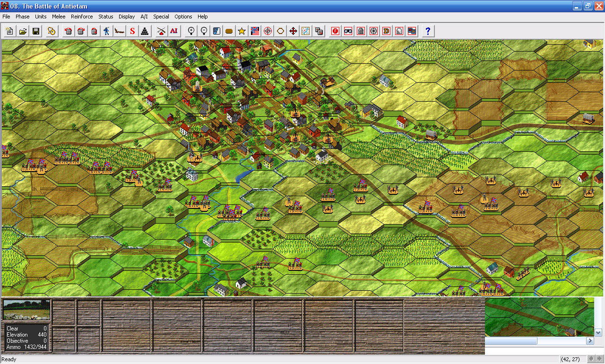Click the red S toolbar icon
The height and width of the screenshot is (364, 605).
coord(132,31)
